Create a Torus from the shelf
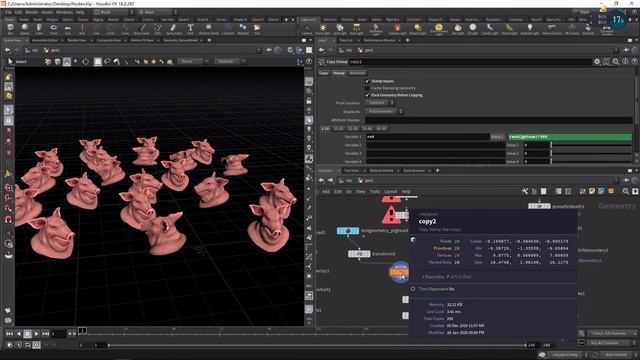 [53, 29]
